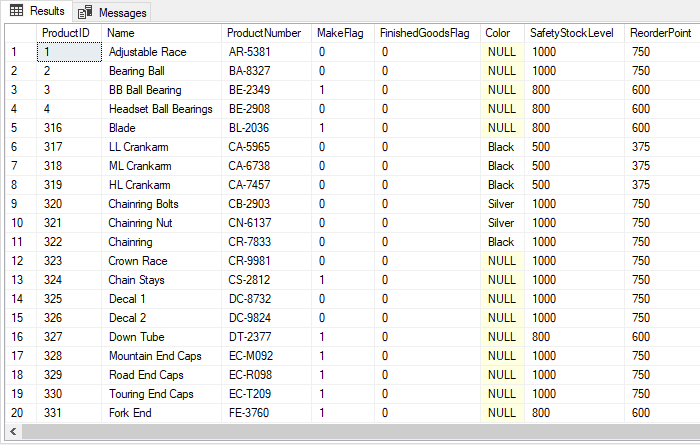Viewport: 700px width, 445px height.
Task: Select the Results tab
Action: [46, 12]
